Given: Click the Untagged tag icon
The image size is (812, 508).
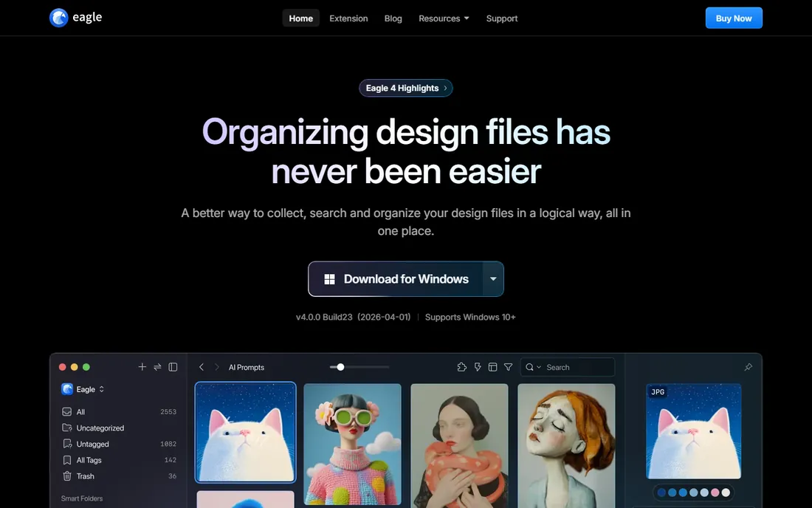Looking at the screenshot, I should tap(66, 444).
